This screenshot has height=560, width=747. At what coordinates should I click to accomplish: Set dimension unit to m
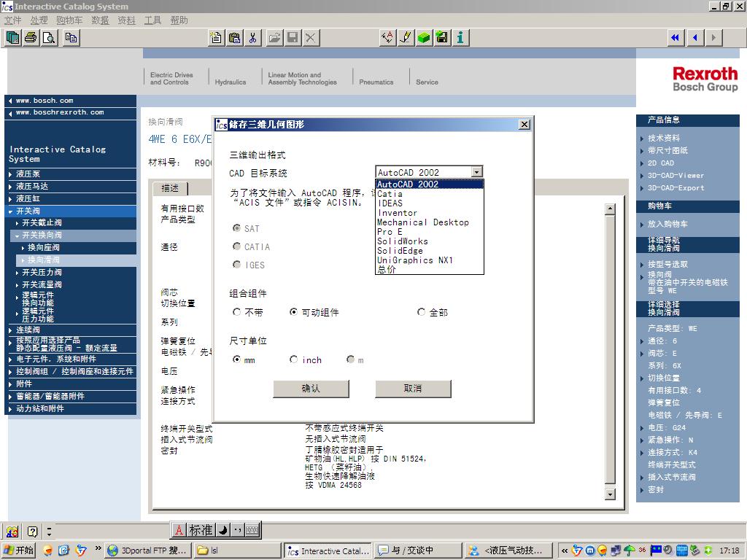[351, 359]
